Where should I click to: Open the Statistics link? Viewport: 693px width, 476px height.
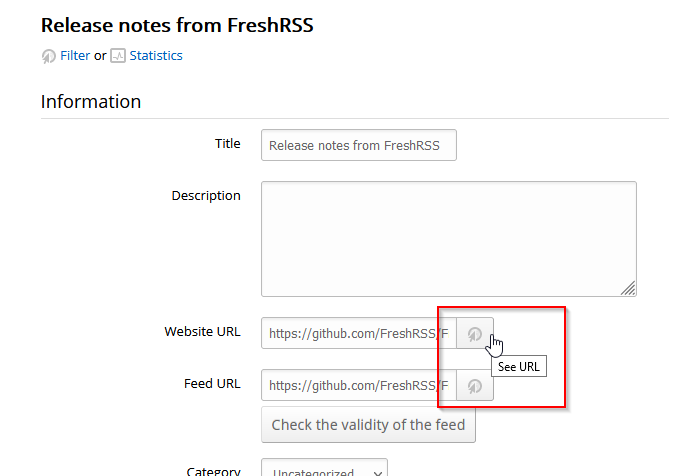[156, 56]
